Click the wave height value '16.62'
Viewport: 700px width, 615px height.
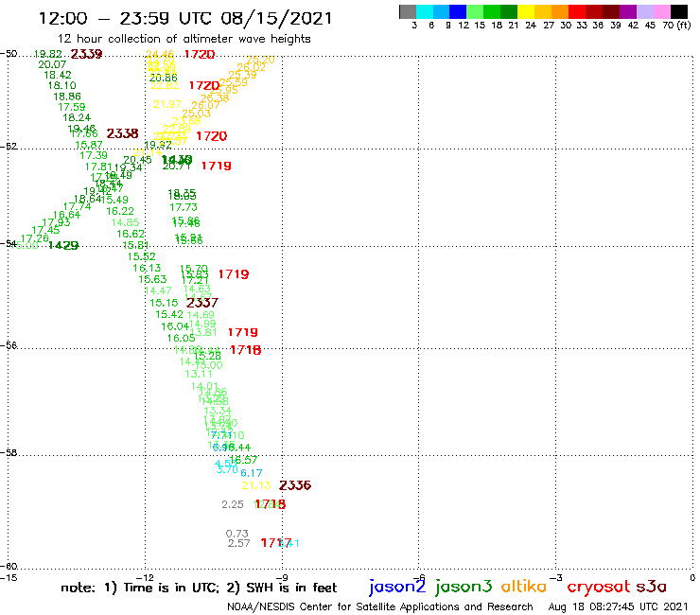pos(131,234)
